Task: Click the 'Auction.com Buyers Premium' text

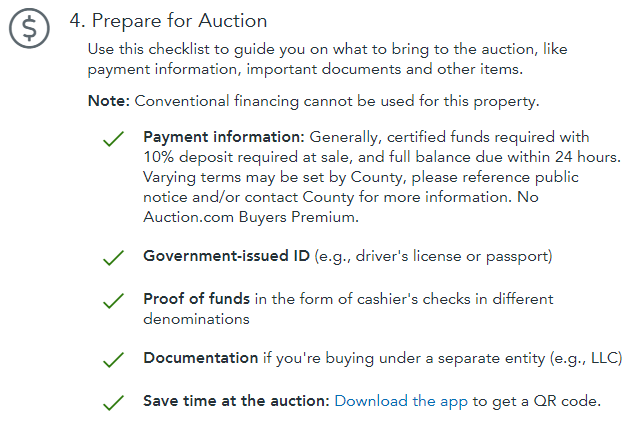Action: coord(250,217)
